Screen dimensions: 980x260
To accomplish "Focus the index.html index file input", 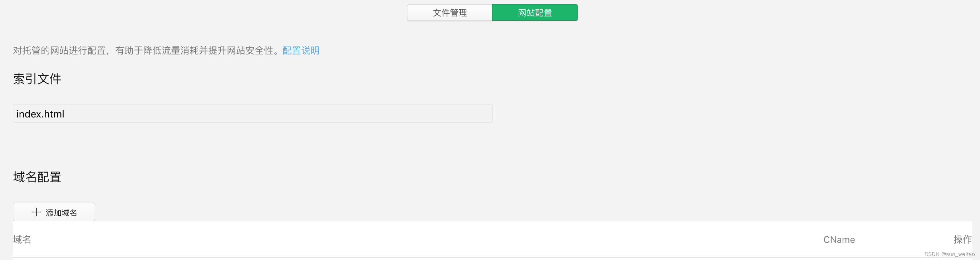I will pos(253,114).
